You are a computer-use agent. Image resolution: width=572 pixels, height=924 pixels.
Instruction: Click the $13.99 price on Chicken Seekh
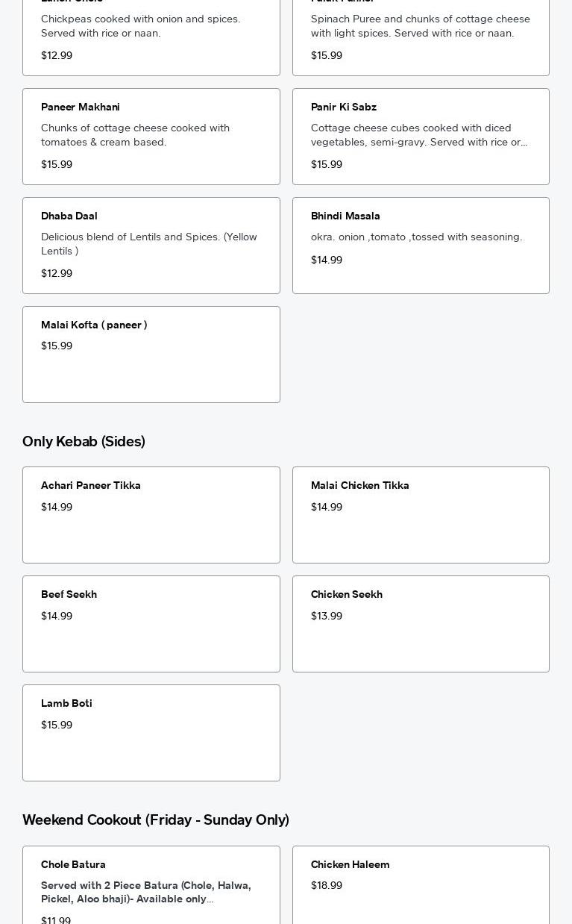pyautogui.click(x=327, y=616)
